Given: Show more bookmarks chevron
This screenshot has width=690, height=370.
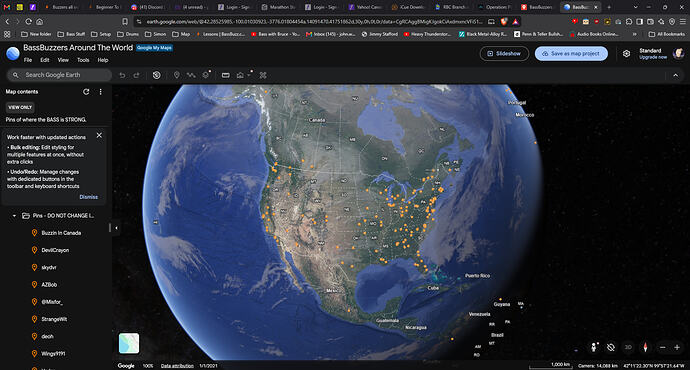Looking at the screenshot, I should click(634, 34).
